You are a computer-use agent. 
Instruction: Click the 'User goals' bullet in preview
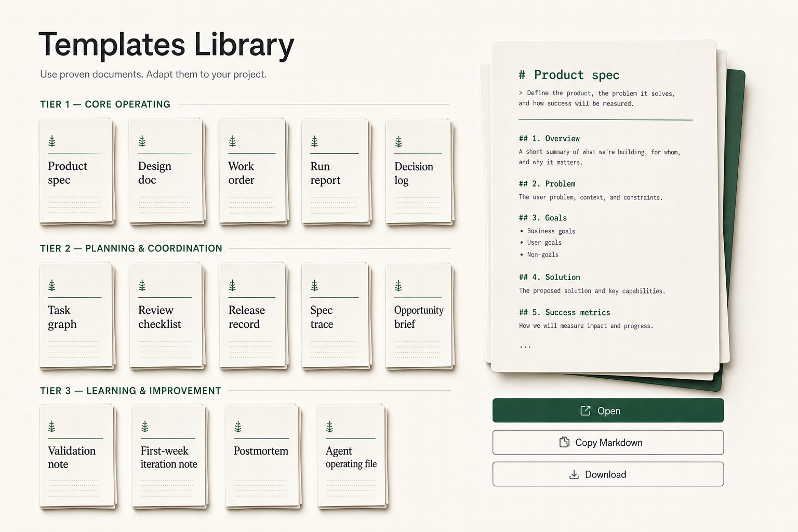pyautogui.click(x=541, y=243)
